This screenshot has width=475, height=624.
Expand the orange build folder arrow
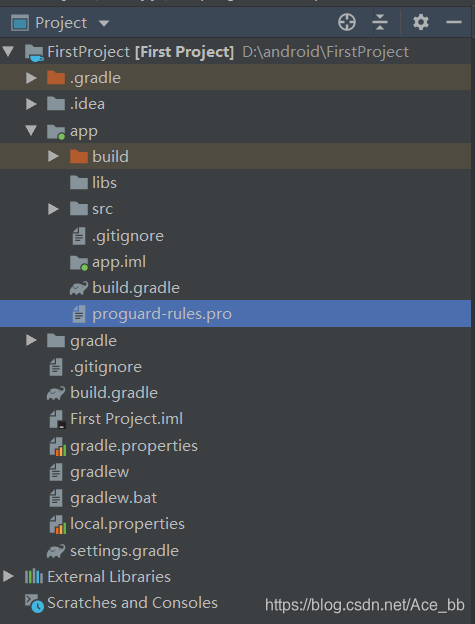pos(53,156)
